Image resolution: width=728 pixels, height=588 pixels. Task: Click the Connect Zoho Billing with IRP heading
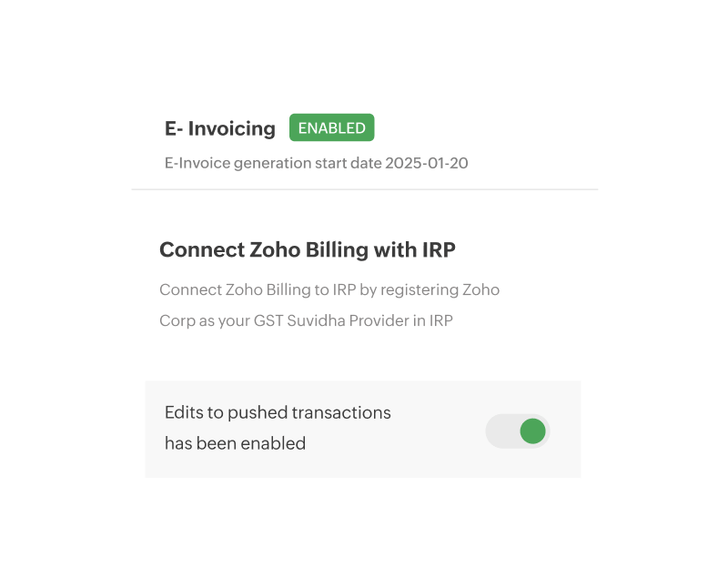pos(308,249)
